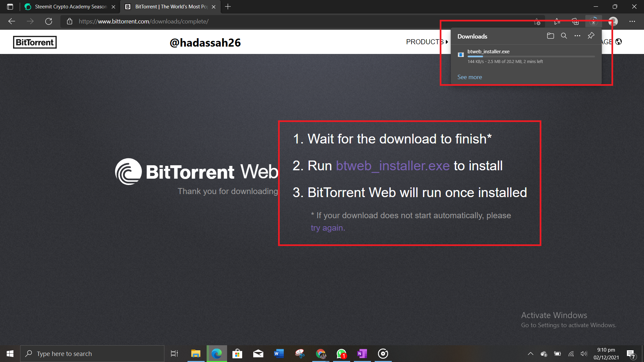Open OneNote from taskbar
Viewport: 644px width, 362px height.
click(362, 354)
